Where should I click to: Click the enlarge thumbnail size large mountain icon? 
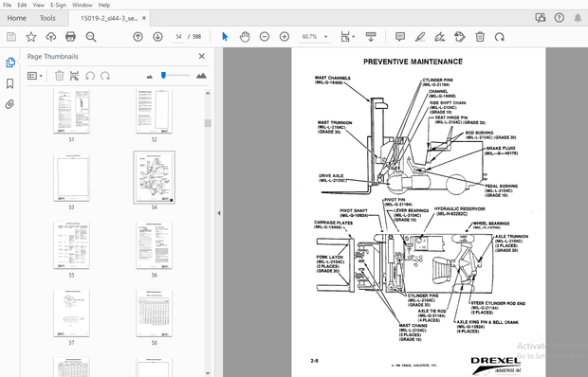201,76
